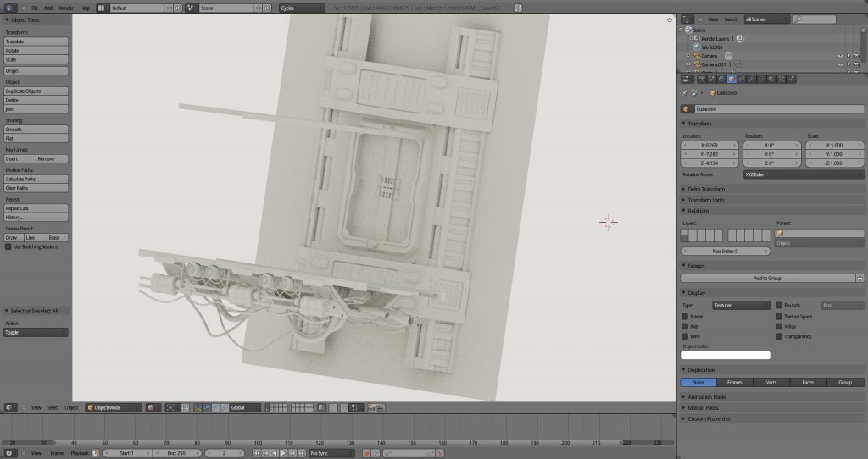Click the white Object Color swatch
The height and width of the screenshot is (459, 868).
[x=726, y=356]
